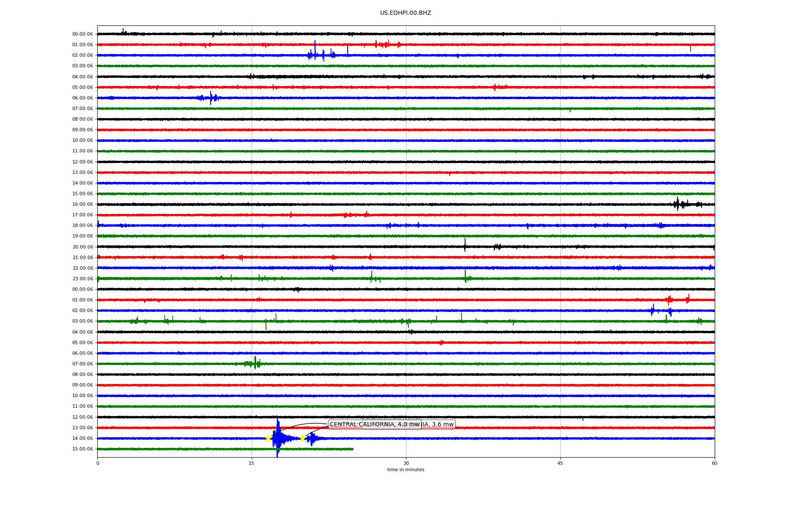The width and height of the screenshot is (812, 508).
Task: Click the tall black spike on 20:00:06 trace
Action: coord(465,245)
